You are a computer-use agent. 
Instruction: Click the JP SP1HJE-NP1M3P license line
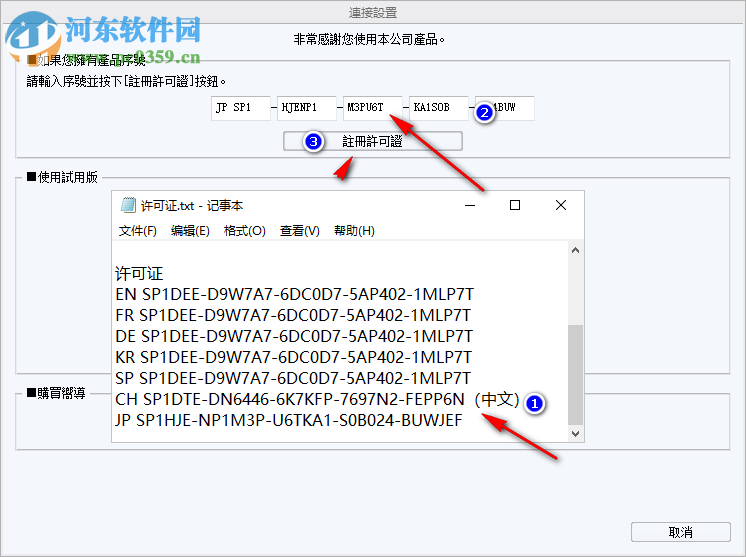tap(289, 420)
